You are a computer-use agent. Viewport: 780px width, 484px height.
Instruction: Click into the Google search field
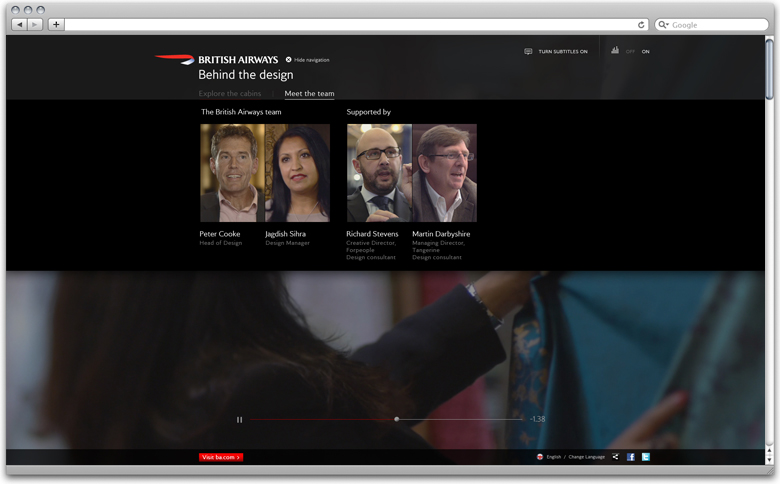[x=711, y=24]
